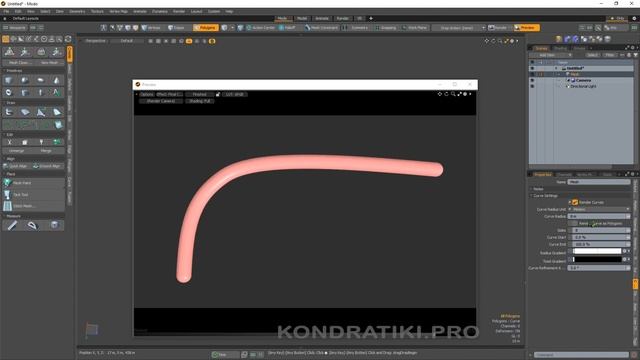Click the Options button in Preview window
The width and height of the screenshot is (640, 360).
point(146,94)
